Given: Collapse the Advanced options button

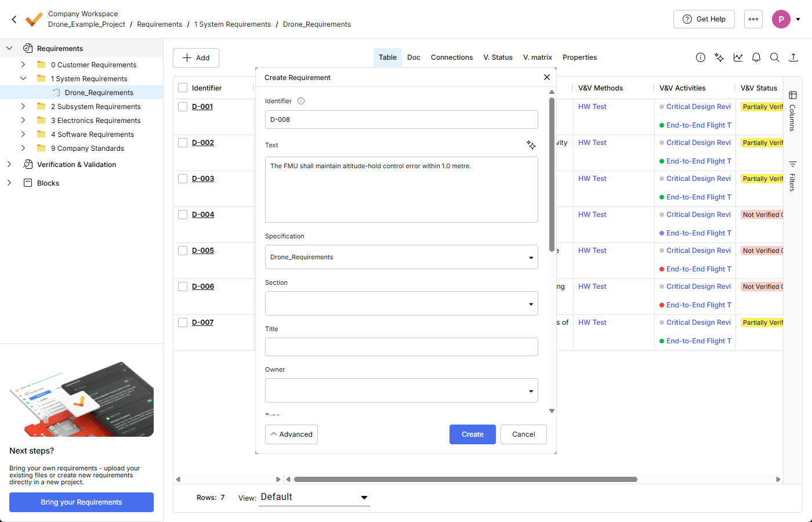Looking at the screenshot, I should coord(291,434).
